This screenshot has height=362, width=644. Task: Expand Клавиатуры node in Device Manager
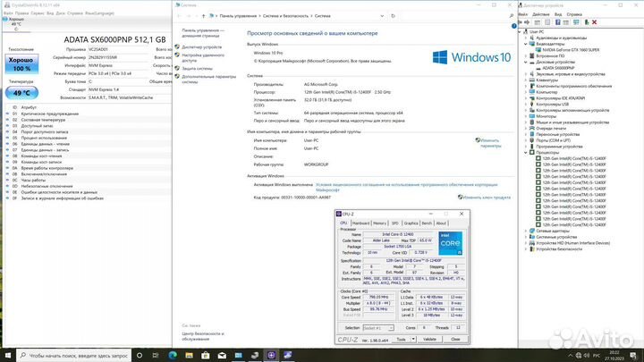point(526,80)
